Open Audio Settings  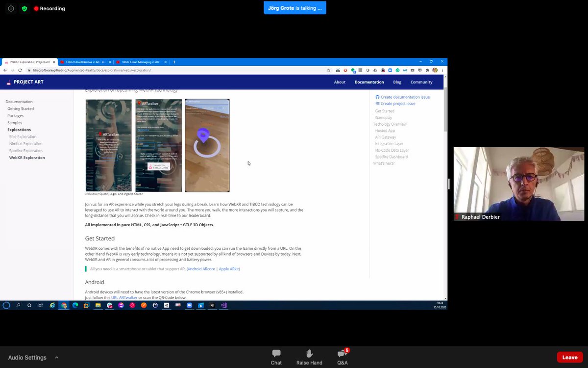click(27, 358)
